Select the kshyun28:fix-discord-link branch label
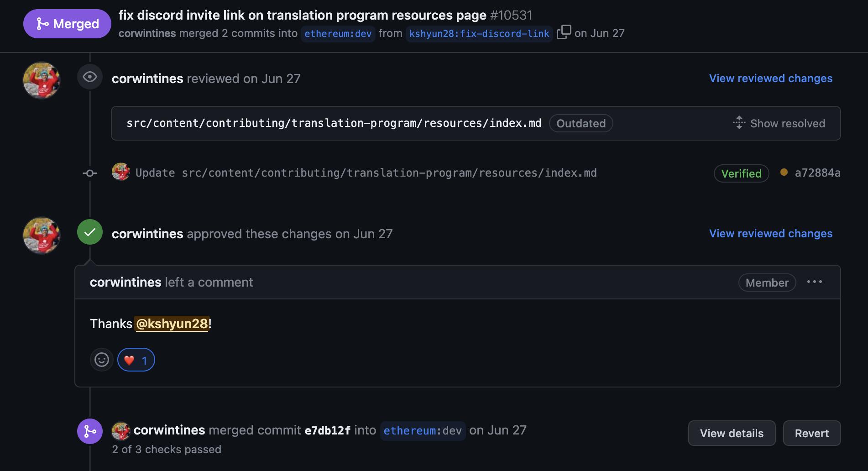This screenshot has height=471, width=868. click(x=479, y=33)
